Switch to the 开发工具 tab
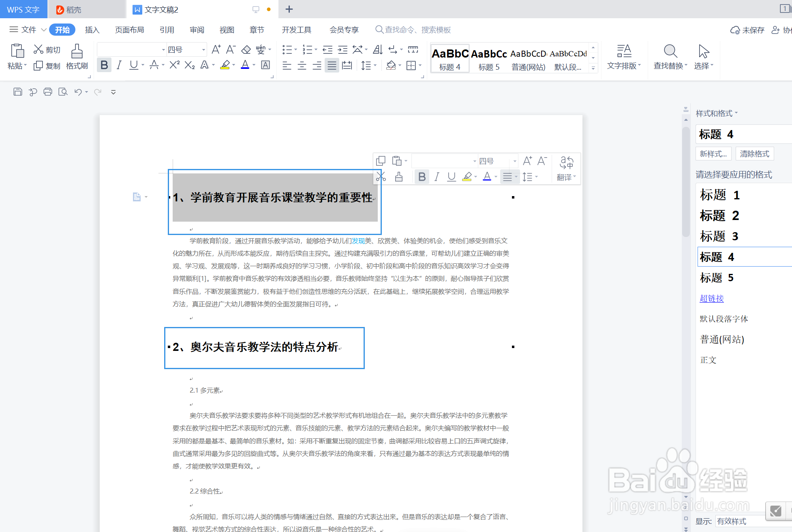 pyautogui.click(x=297, y=30)
